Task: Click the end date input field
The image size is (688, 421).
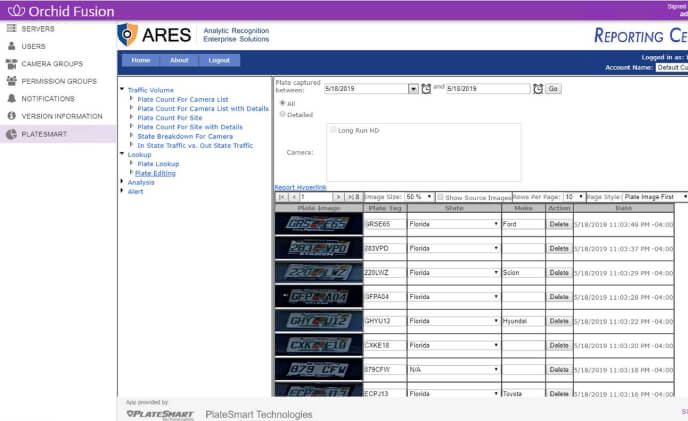Action: [488, 89]
